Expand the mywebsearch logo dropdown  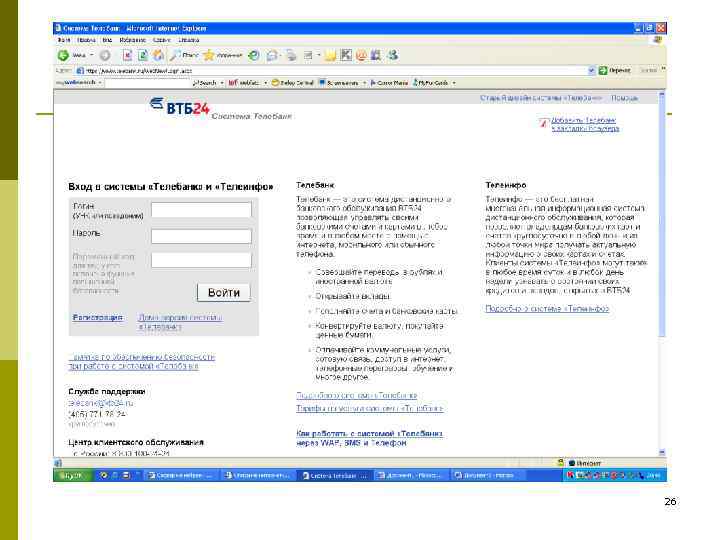[100, 83]
